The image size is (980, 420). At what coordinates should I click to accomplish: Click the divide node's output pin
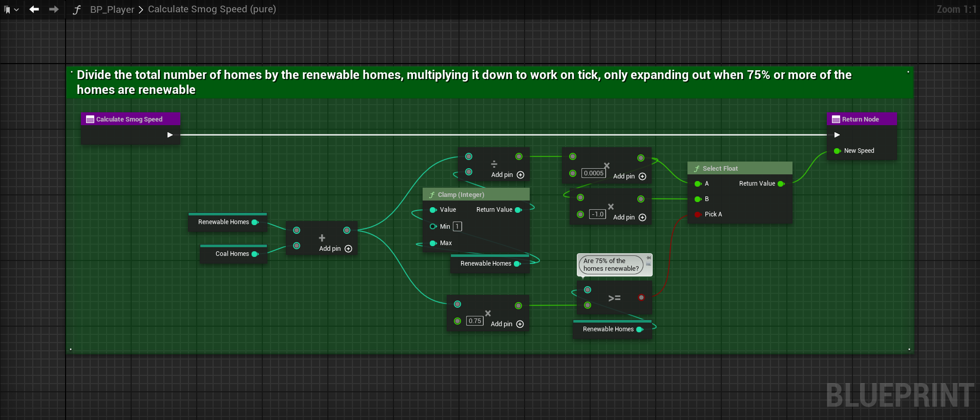click(x=519, y=156)
